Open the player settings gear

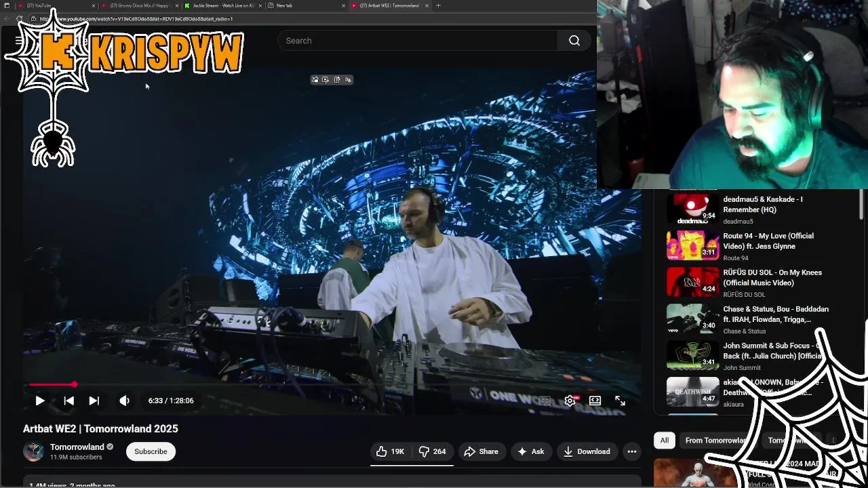570,401
